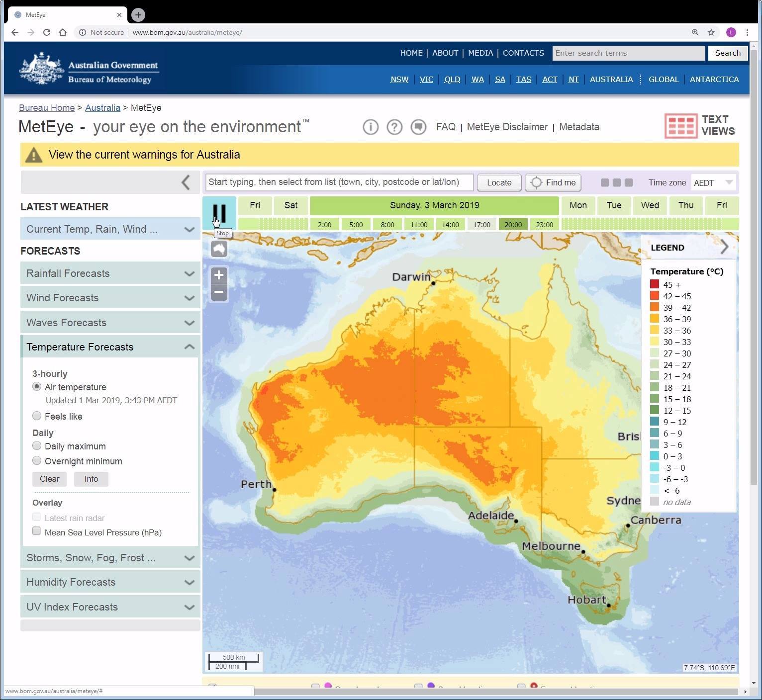Jump to the 8:00 time step
This screenshot has width=762, height=700.
387,225
